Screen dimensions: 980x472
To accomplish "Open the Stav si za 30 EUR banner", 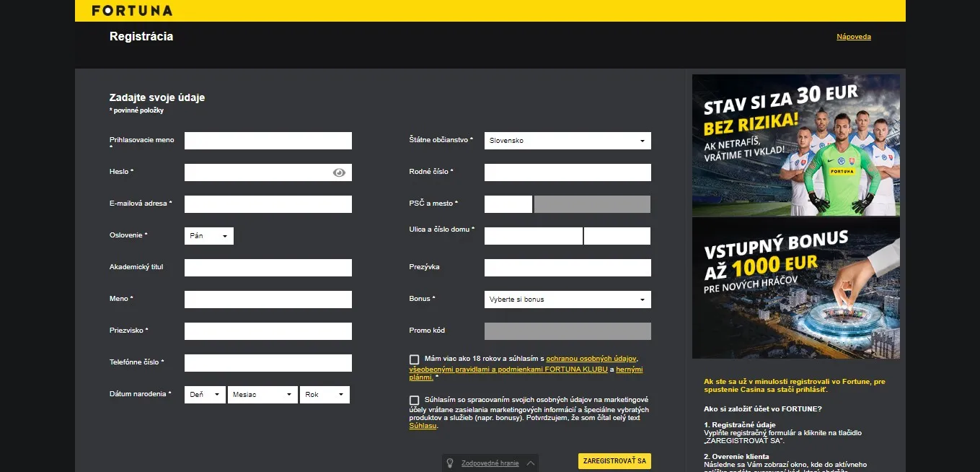I will tap(796, 145).
